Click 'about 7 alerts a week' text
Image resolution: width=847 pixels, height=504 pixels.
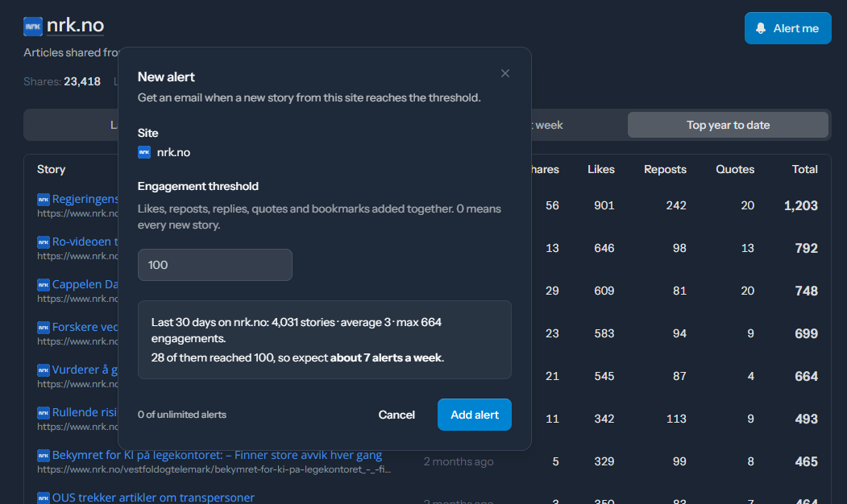(386, 357)
